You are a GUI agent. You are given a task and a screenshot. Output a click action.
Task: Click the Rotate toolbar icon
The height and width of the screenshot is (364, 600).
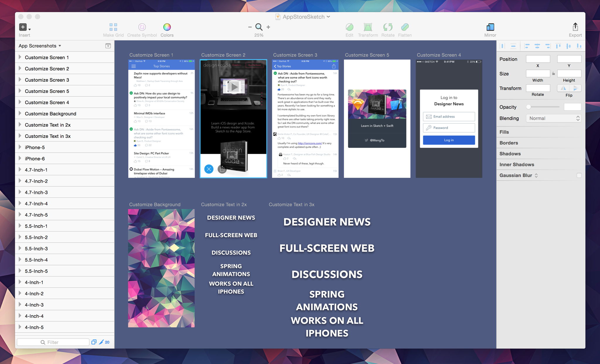[388, 27]
